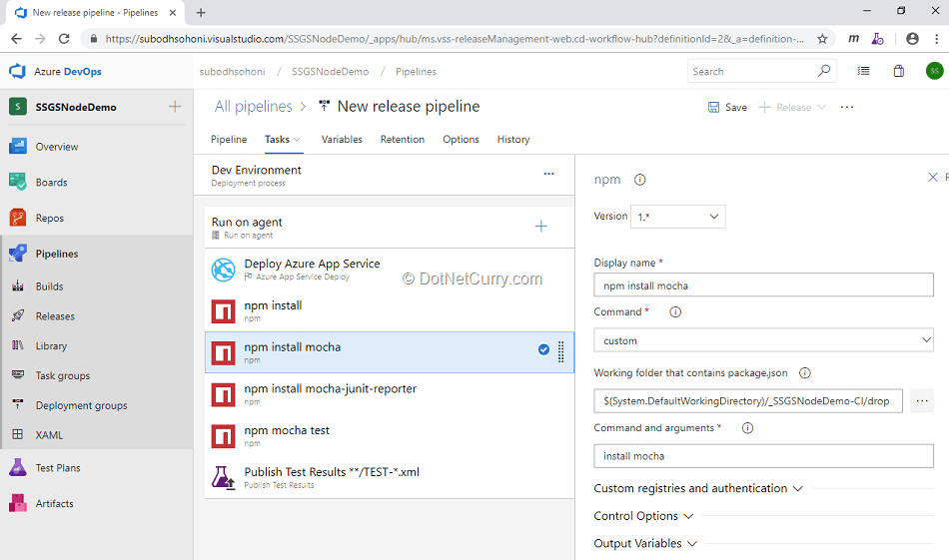
Task: Switch to the Pipeline tab
Action: (229, 139)
